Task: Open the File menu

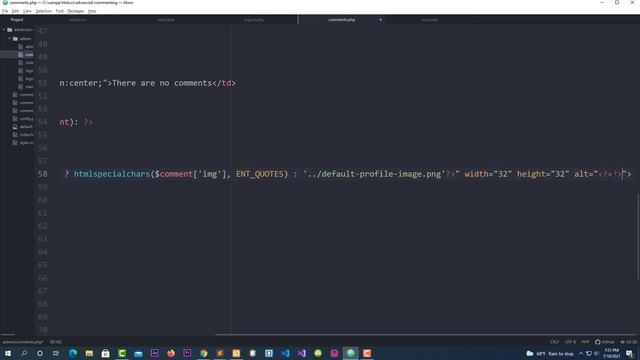Action: [5, 11]
